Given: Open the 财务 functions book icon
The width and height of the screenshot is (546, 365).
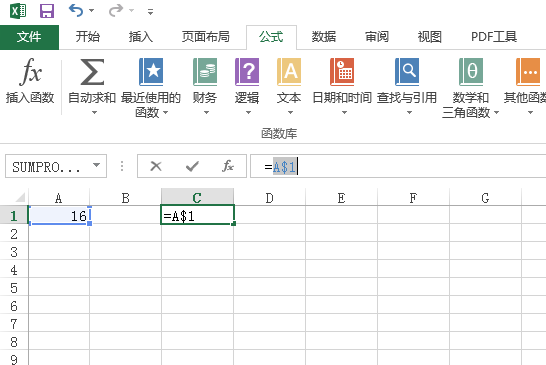Looking at the screenshot, I should [x=205, y=72].
